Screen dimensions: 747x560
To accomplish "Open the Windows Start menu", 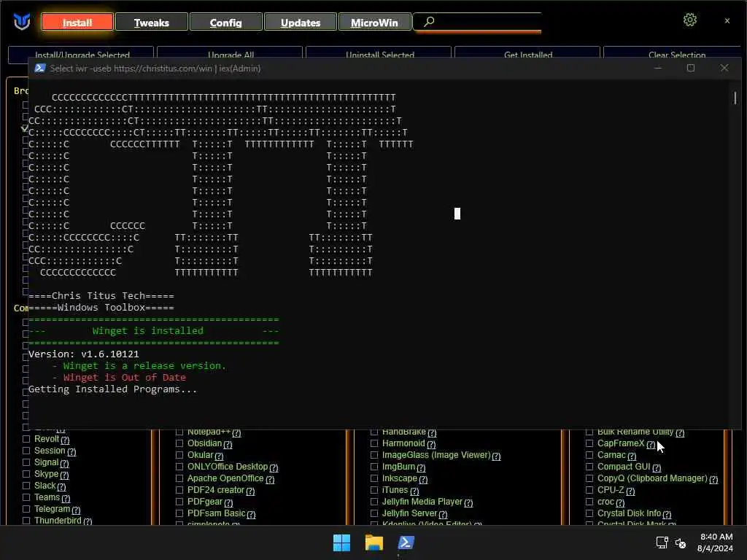I will point(341,542).
